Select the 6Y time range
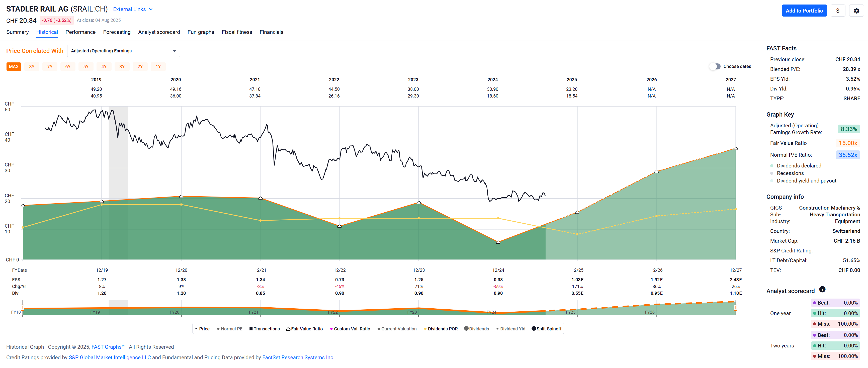 pos(68,67)
